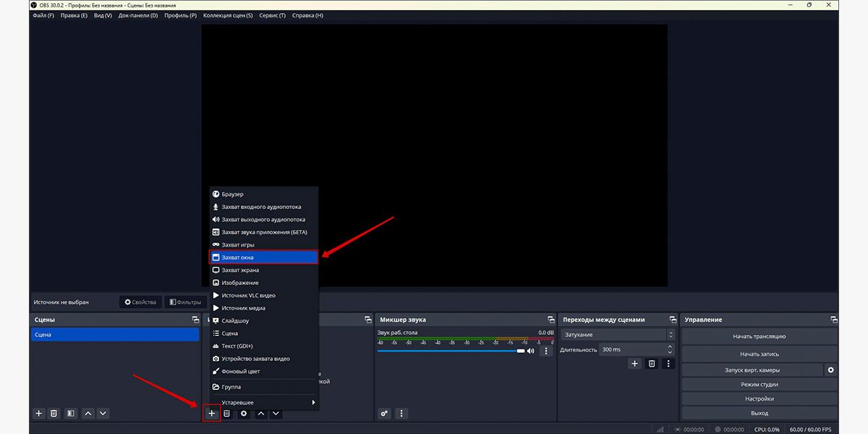Toggle Studio Mode (Режим студии)
This screenshot has height=434, width=868.
click(759, 384)
